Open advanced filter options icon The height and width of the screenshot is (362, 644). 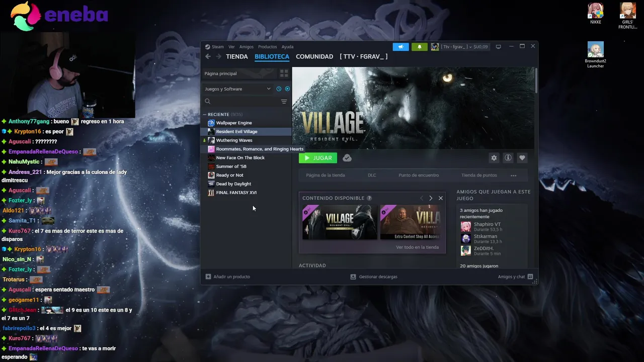284,102
